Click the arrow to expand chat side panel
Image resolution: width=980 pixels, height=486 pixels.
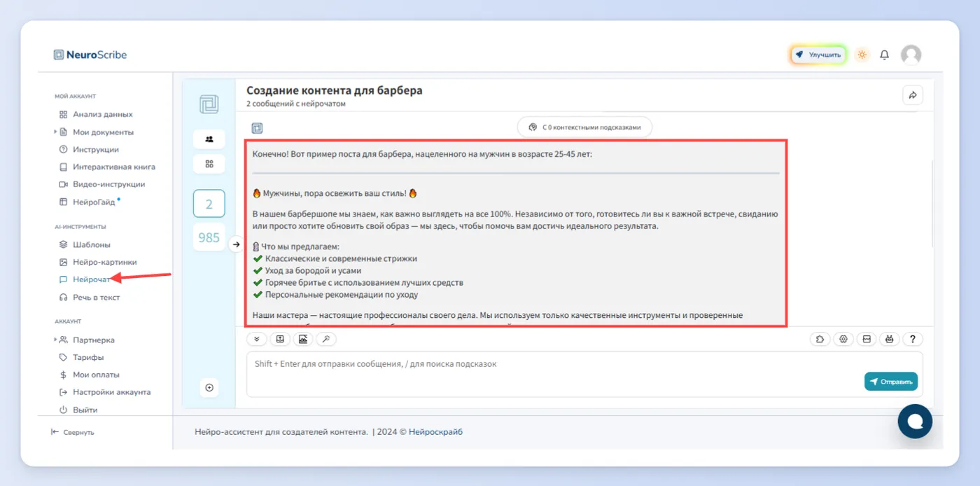pyautogui.click(x=236, y=244)
